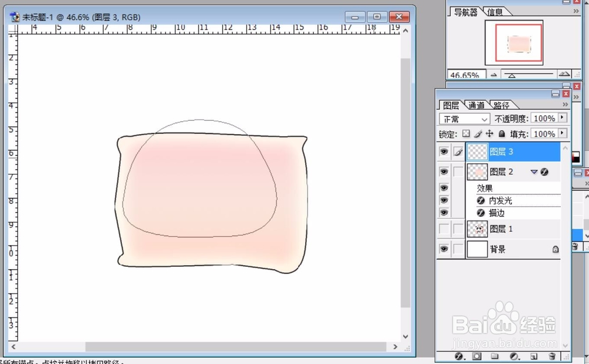Screen dimensions: 589x364
Task: Switch to the 图层 tab
Action: pos(451,105)
